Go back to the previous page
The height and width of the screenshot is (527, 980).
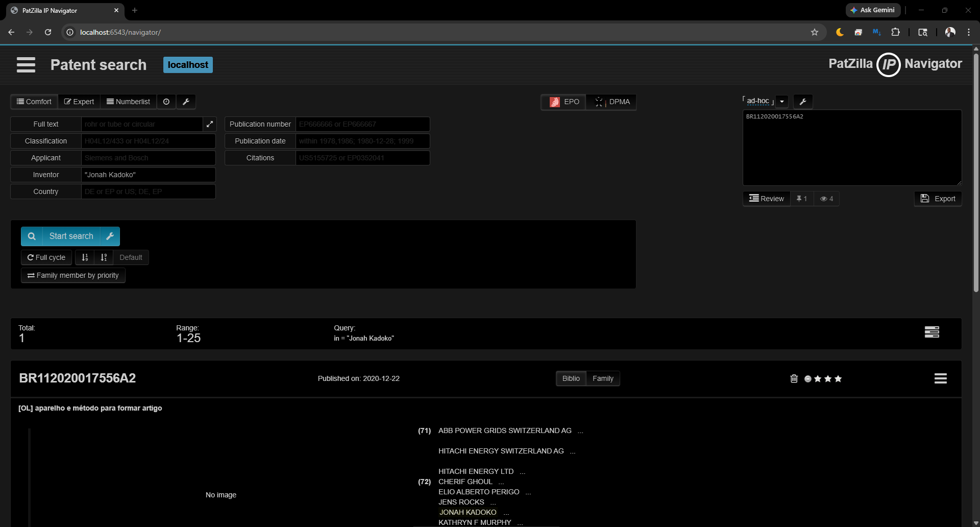11,32
